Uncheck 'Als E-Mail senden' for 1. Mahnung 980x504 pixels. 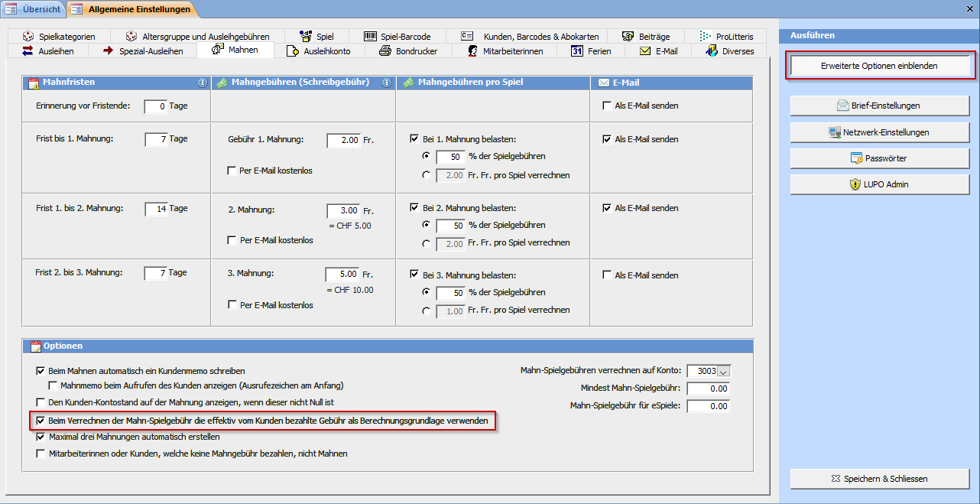tap(607, 139)
